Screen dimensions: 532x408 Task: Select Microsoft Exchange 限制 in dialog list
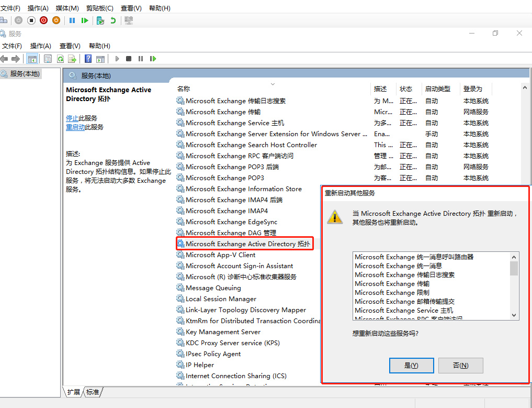(392, 292)
